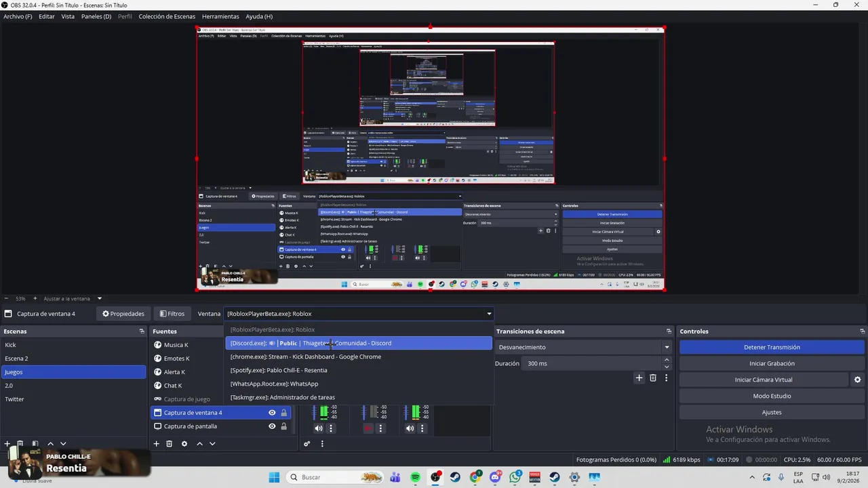Select Chat K source
Viewport: 868px width, 488px height.
point(221,386)
